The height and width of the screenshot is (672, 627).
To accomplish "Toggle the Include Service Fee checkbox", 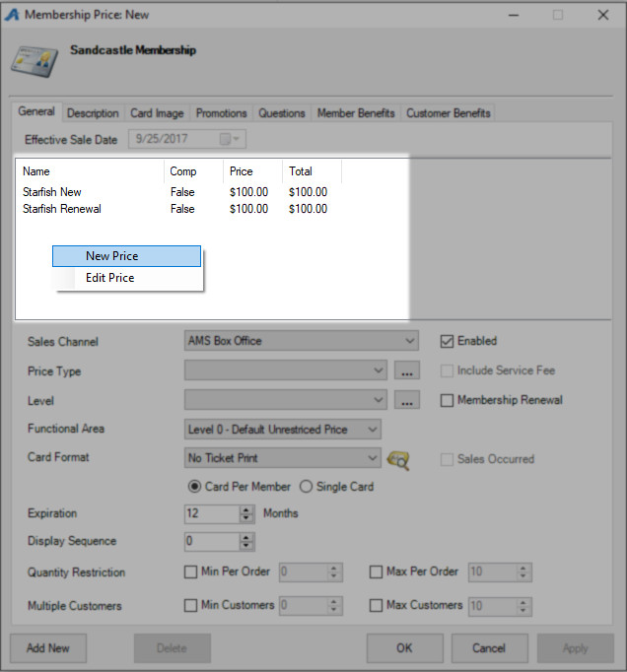I will (x=447, y=371).
